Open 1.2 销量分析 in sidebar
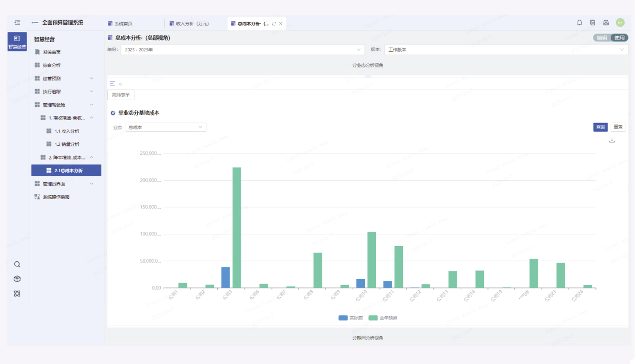The image size is (635, 364). coord(67,144)
